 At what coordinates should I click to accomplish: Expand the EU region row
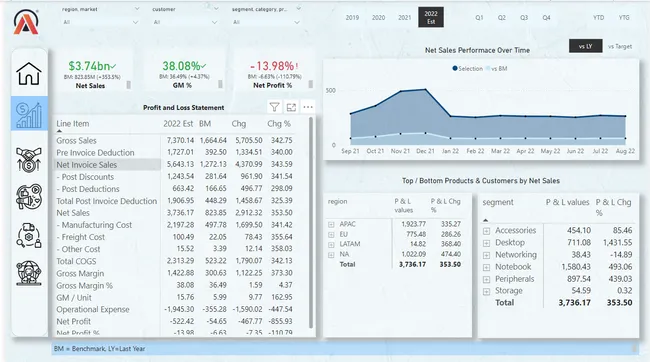pos(331,235)
